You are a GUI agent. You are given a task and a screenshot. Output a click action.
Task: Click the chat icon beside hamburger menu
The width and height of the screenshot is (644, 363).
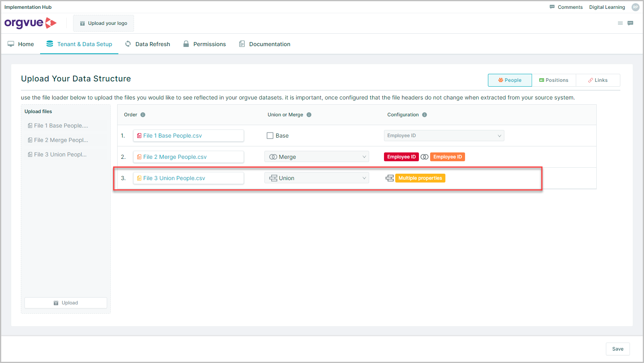coord(630,23)
